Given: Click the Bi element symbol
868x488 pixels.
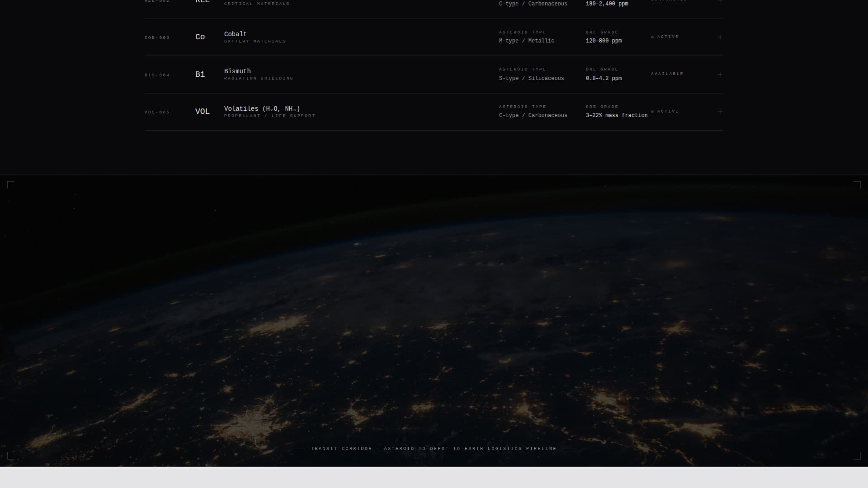Looking at the screenshot, I should coord(200,74).
